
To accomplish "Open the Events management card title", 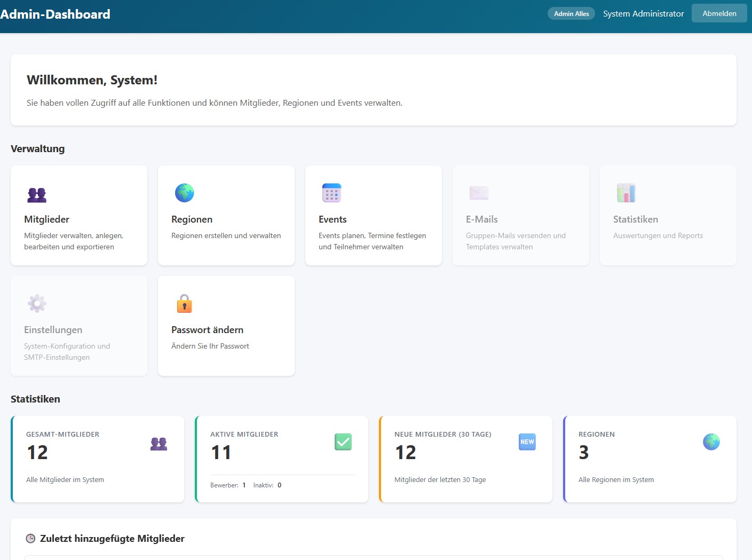I will (x=333, y=219).
